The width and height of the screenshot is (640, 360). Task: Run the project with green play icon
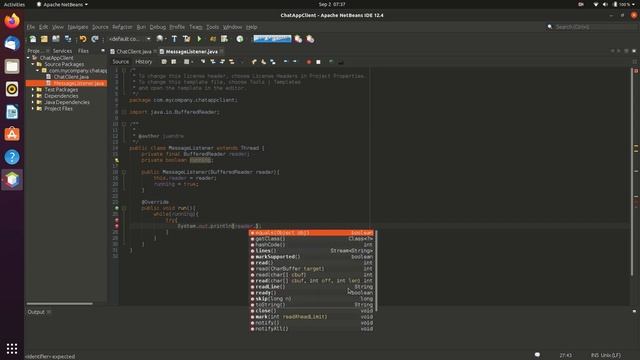tap(199, 39)
